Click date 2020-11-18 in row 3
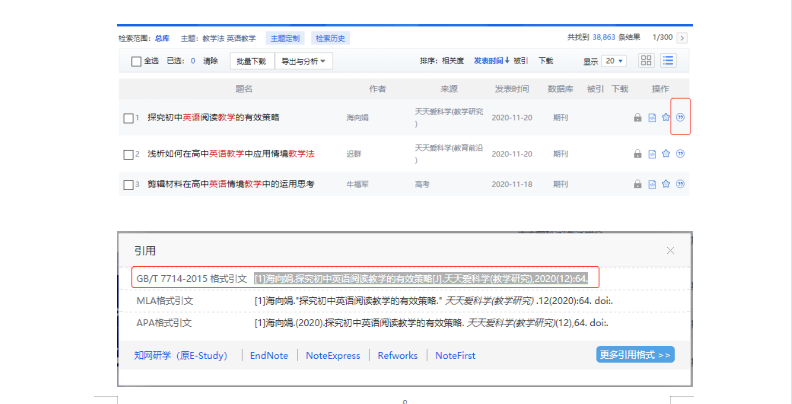This screenshot has height=404, width=792. (x=512, y=184)
